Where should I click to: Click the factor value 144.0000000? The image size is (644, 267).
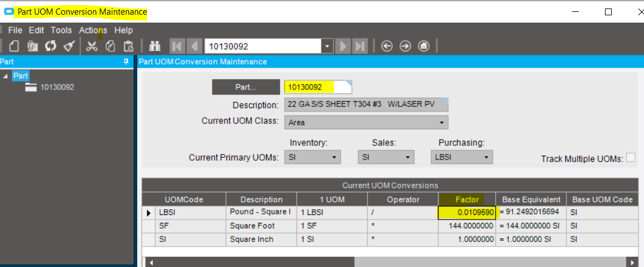pyautogui.click(x=467, y=226)
